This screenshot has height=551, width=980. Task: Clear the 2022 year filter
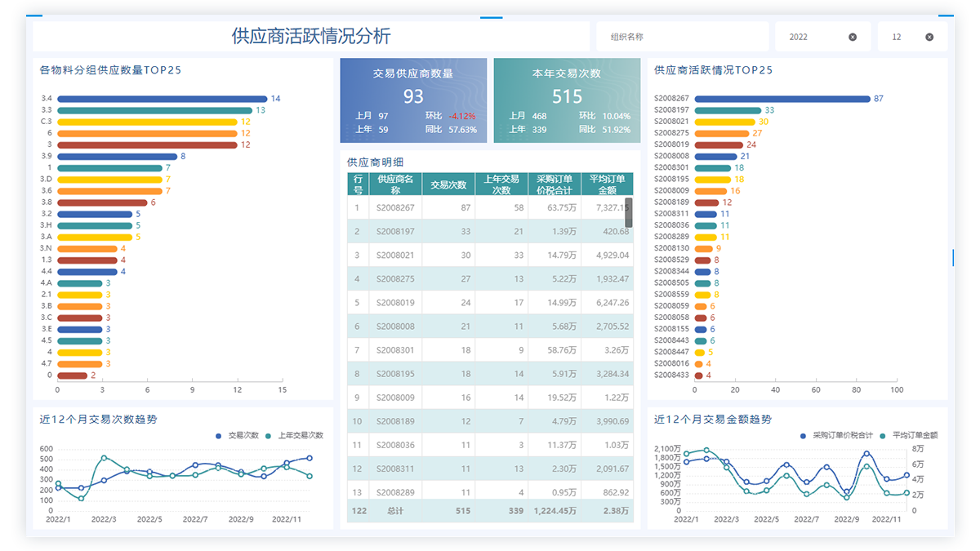(x=853, y=37)
